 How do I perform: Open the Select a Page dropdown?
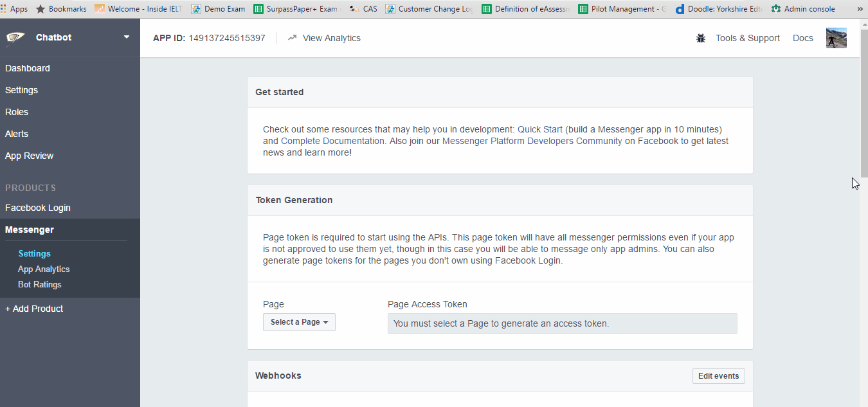(299, 322)
